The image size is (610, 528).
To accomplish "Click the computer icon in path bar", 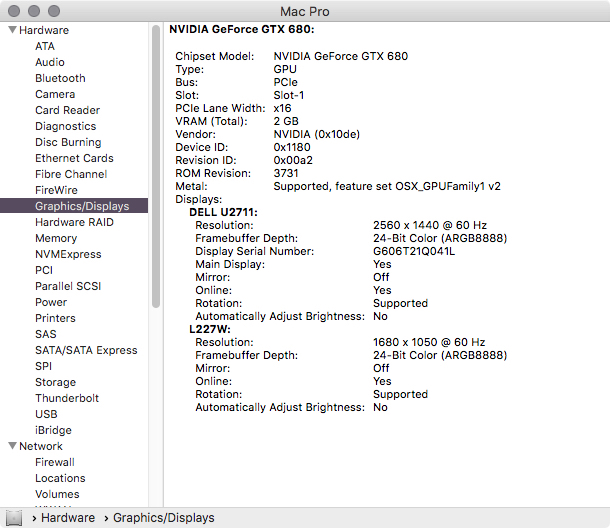I will pyautogui.click(x=14, y=518).
